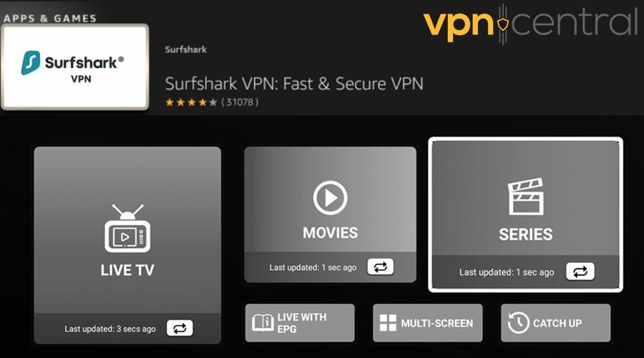644x358 pixels.
Task: Select the LIVE TV label
Action: pos(127,270)
